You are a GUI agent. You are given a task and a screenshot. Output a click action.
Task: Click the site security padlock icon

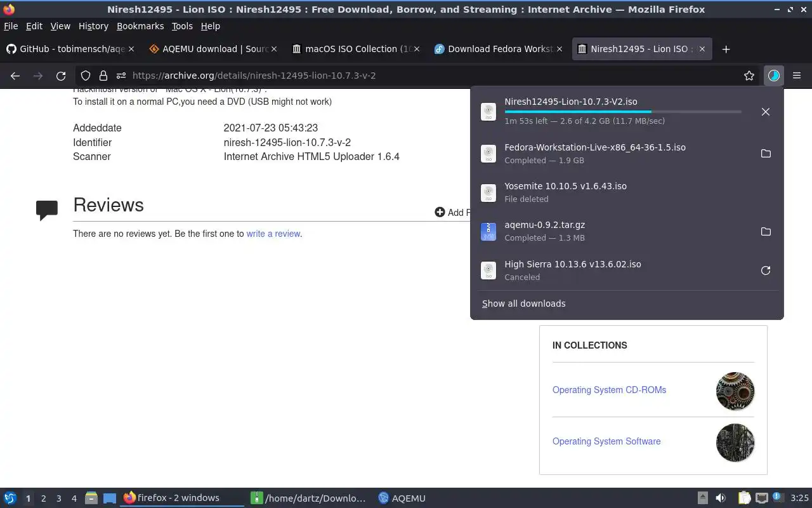pos(103,76)
